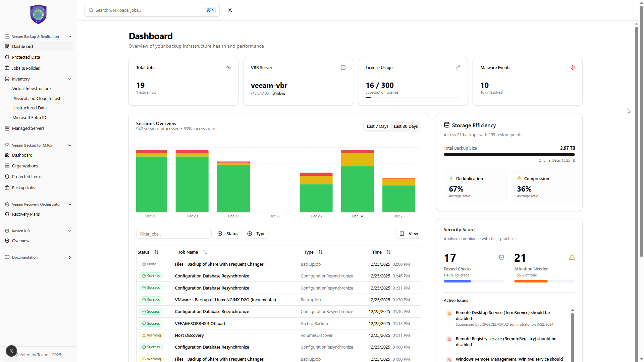The image size is (644, 362).
Task: Click the Malware Events shield alert icon
Action: pos(573,67)
